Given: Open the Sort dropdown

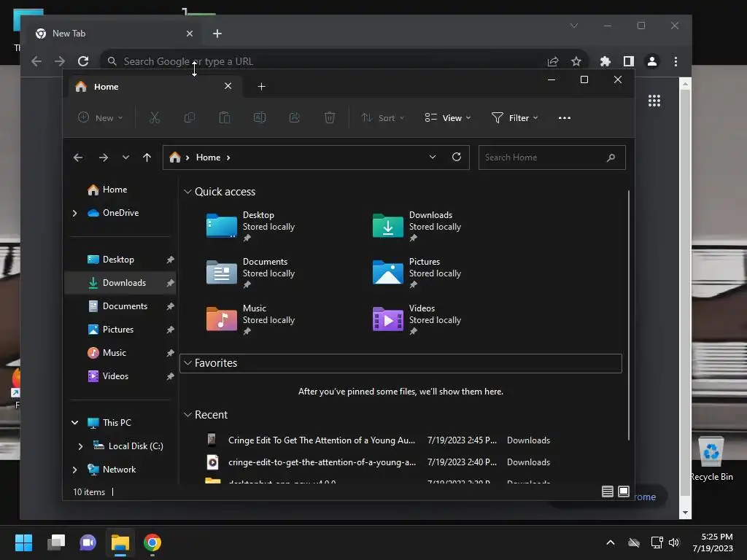Looking at the screenshot, I should tap(382, 117).
